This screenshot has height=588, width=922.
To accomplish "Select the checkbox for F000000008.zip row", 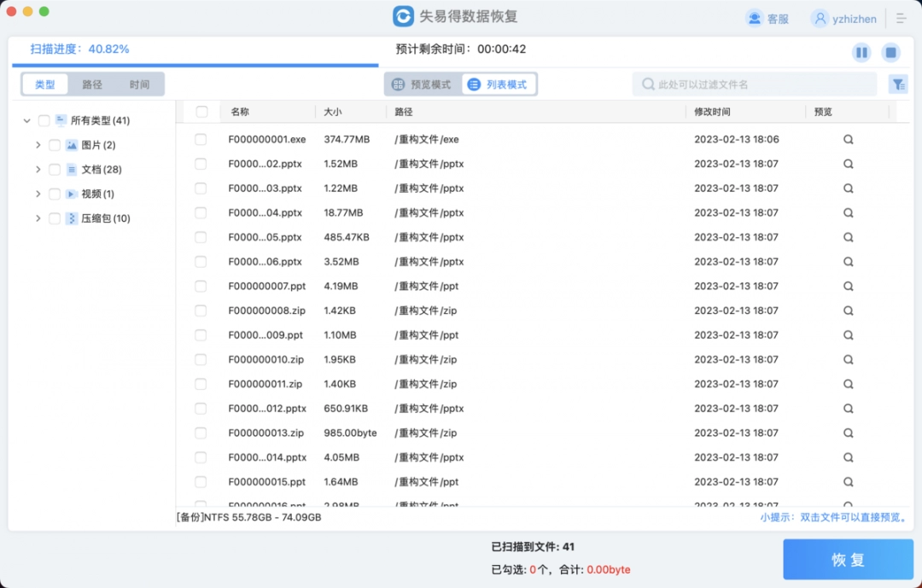I will tap(201, 311).
